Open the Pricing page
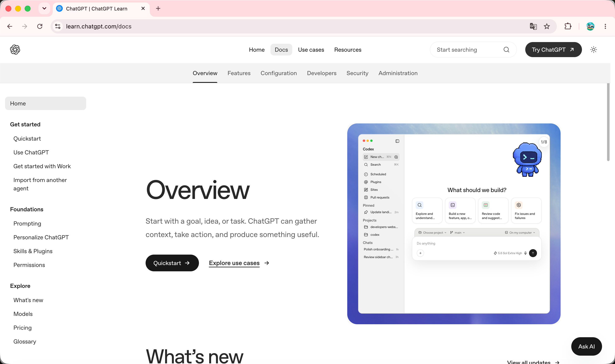Screen dimensions: 615x364 tap(23, 328)
